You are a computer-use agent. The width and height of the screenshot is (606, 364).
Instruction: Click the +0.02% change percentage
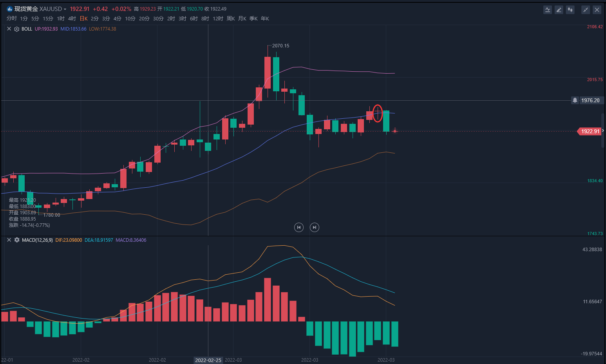(x=121, y=9)
